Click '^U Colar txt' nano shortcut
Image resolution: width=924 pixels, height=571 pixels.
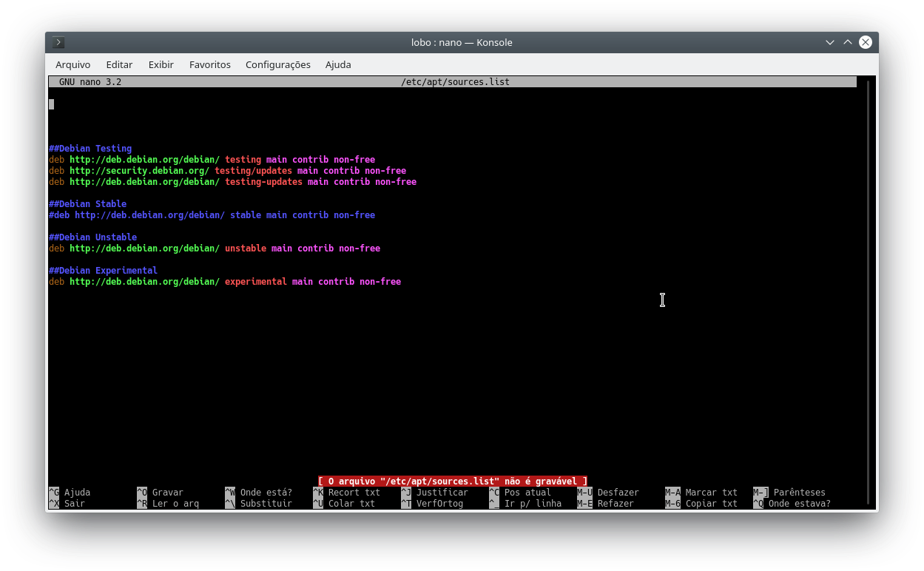344,504
